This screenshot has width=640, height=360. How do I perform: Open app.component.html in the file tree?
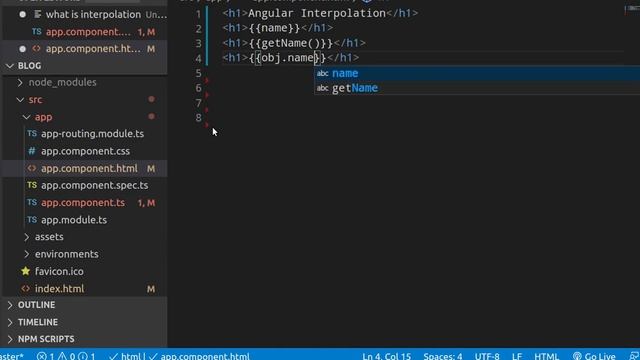89,168
